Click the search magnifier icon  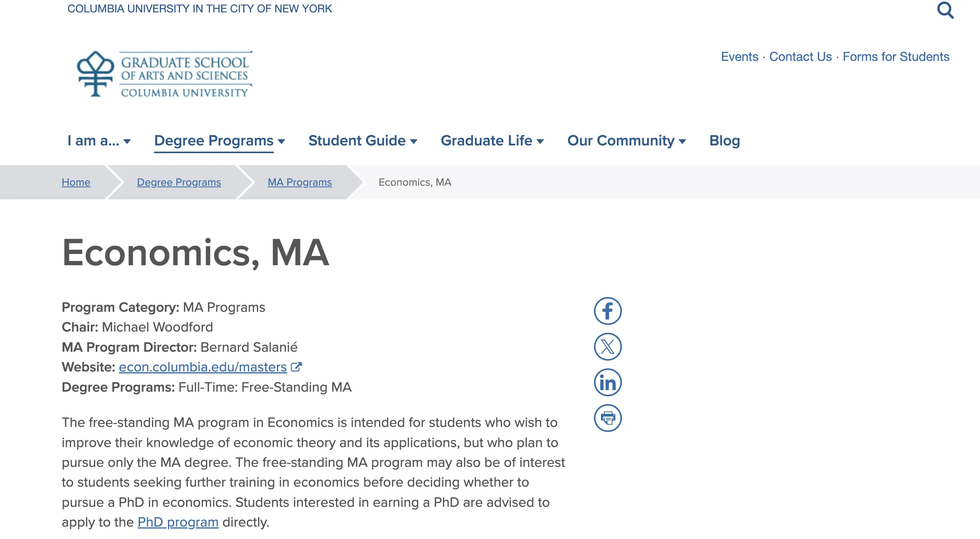(945, 10)
